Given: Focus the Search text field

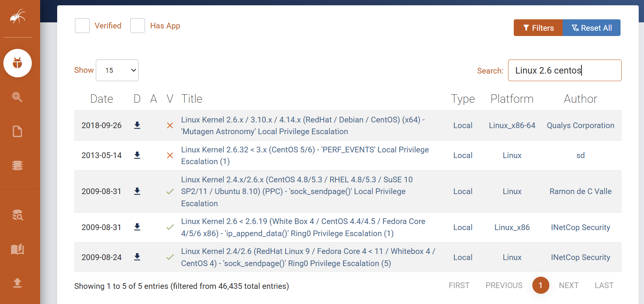Looking at the screenshot, I should pos(564,71).
